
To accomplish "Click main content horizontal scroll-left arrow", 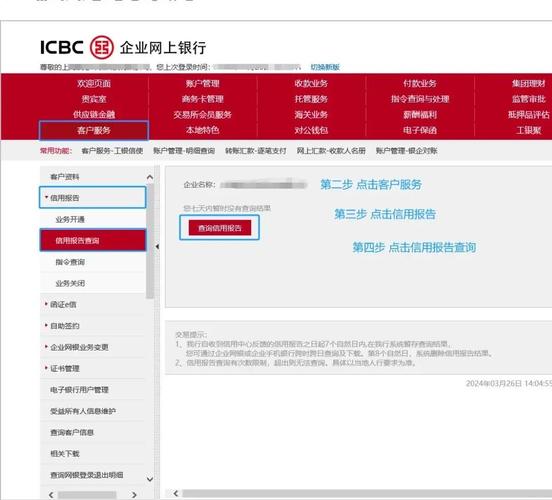I will pyautogui.click(x=176, y=493).
